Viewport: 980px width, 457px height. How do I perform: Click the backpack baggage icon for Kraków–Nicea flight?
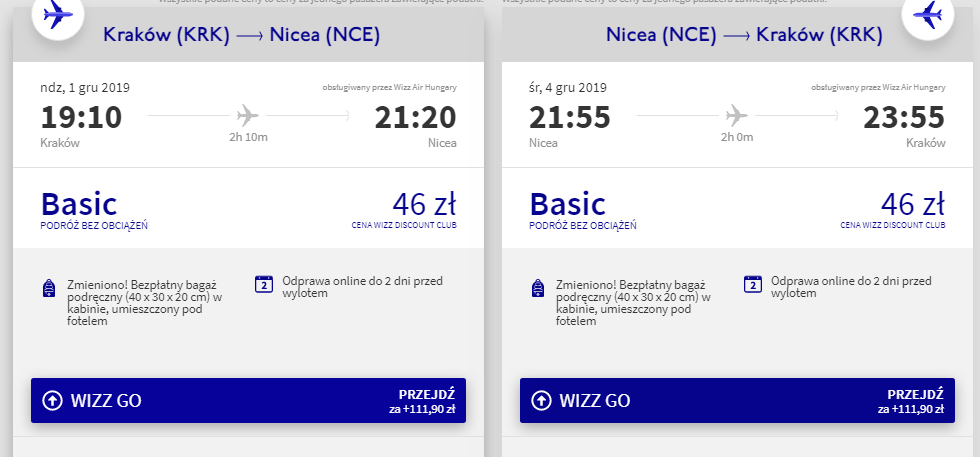coord(49,289)
